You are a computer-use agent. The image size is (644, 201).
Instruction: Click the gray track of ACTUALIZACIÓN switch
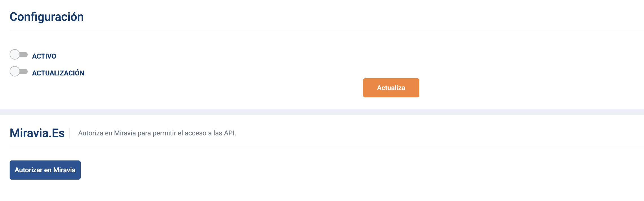click(x=24, y=71)
